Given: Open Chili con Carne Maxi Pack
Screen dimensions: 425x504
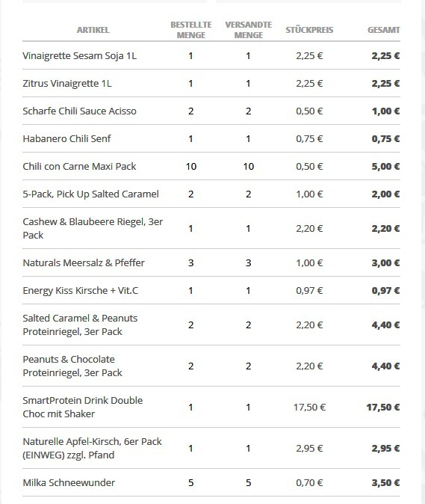Looking at the screenshot, I should (x=79, y=166).
